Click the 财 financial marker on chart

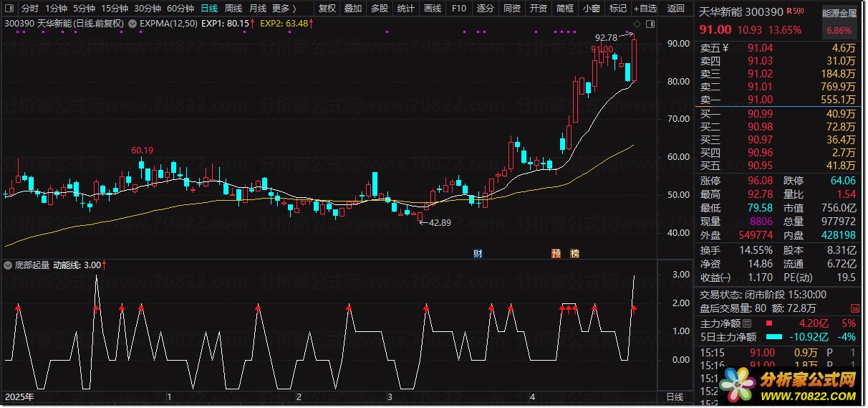pos(478,254)
